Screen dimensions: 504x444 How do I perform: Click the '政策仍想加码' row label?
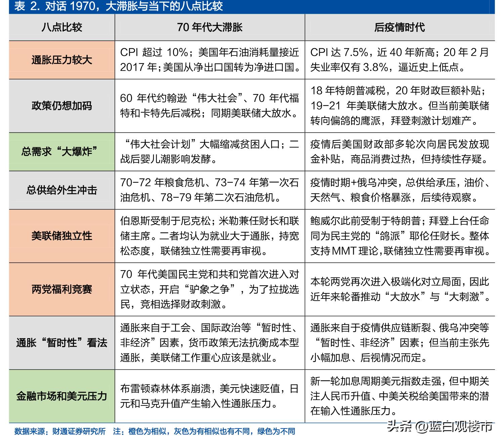tap(62, 106)
